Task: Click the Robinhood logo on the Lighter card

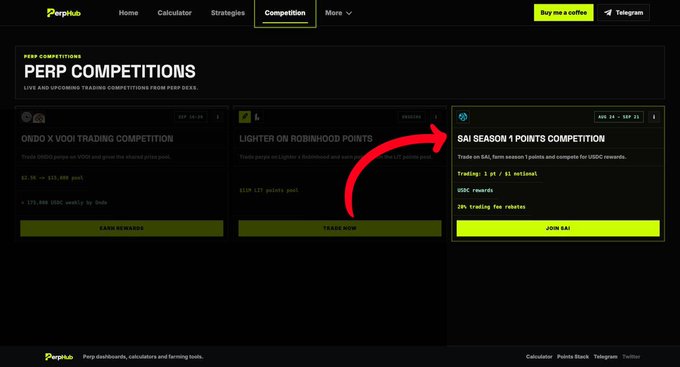Action: pyautogui.click(x=257, y=117)
